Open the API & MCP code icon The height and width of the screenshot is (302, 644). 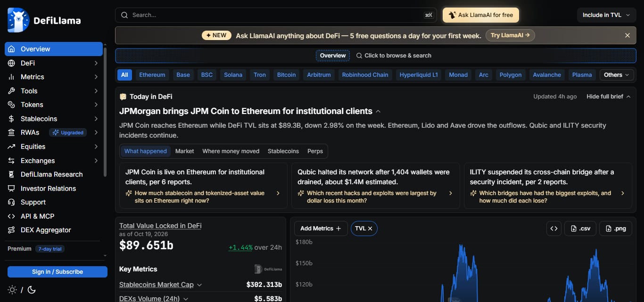tap(11, 216)
